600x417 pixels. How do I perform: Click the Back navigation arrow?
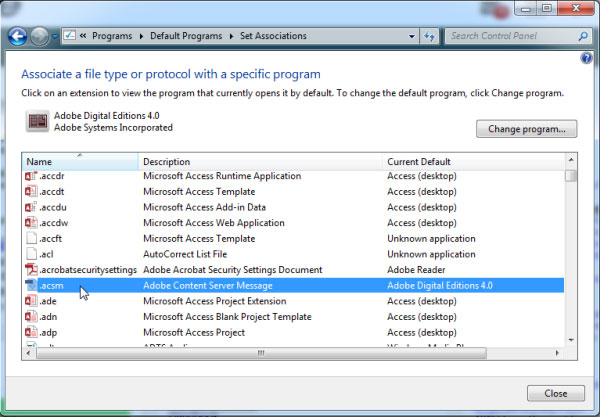(x=17, y=36)
